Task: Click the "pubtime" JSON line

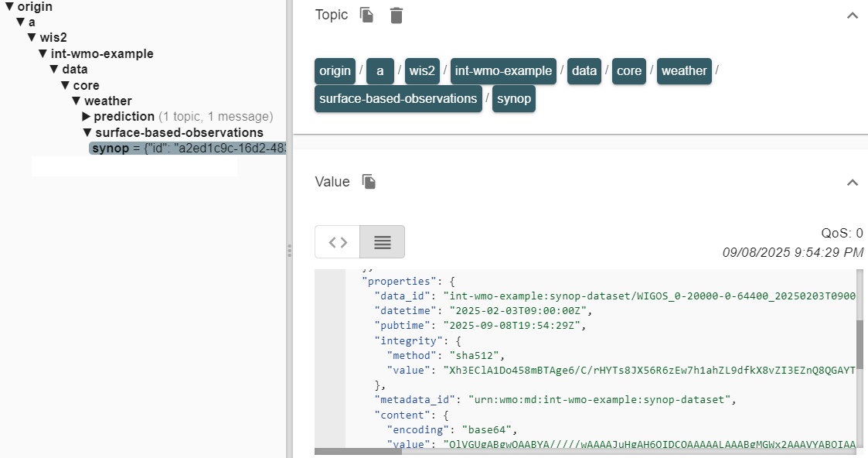Action: click(x=480, y=326)
